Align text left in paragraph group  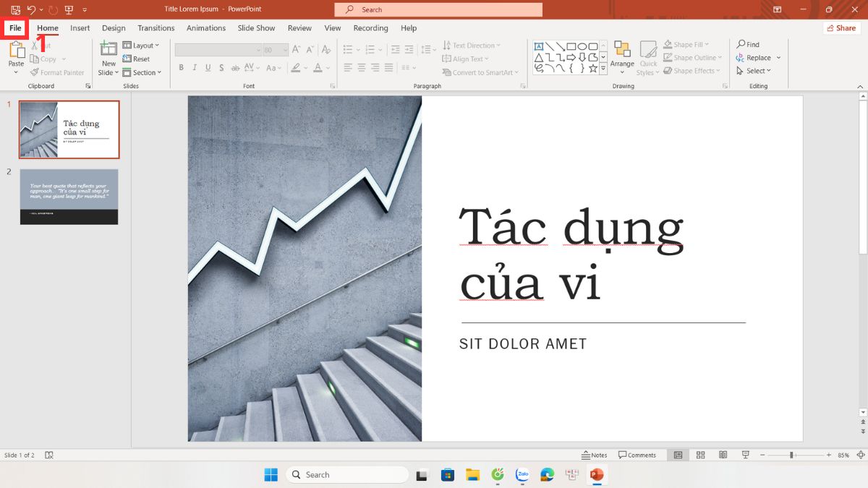tap(348, 68)
